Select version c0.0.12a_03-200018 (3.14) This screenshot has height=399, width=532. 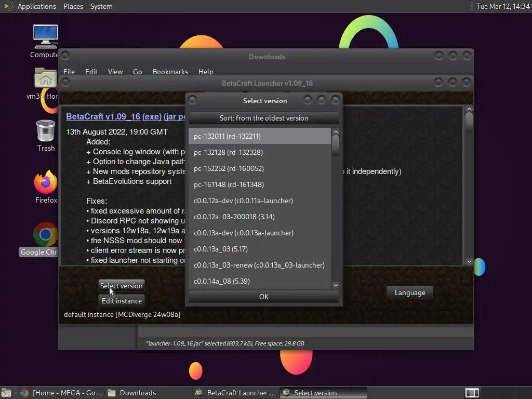260,217
